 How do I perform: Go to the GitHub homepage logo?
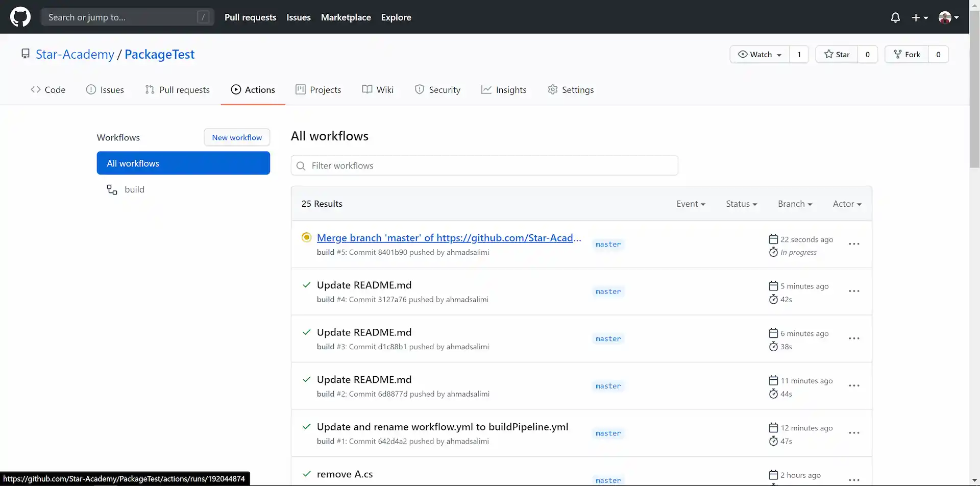pyautogui.click(x=20, y=17)
